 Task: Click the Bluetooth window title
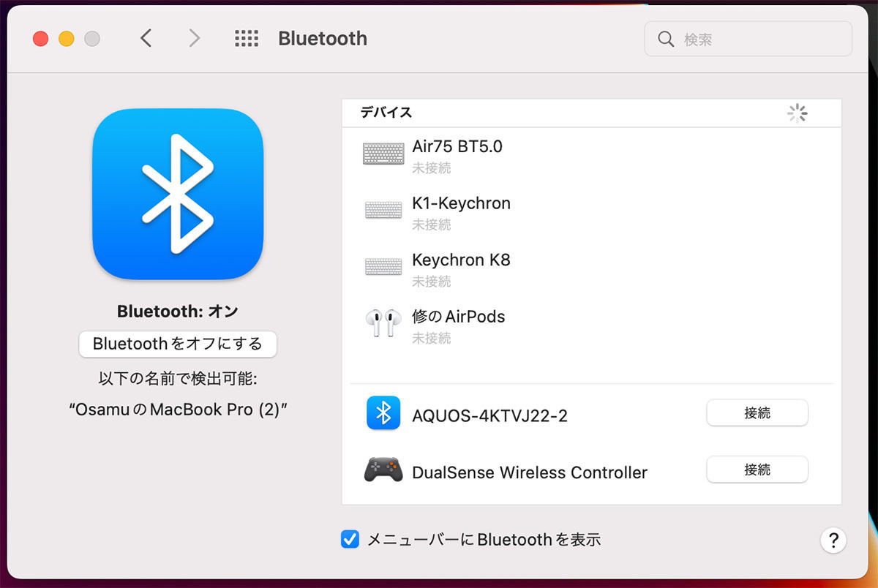(x=323, y=39)
